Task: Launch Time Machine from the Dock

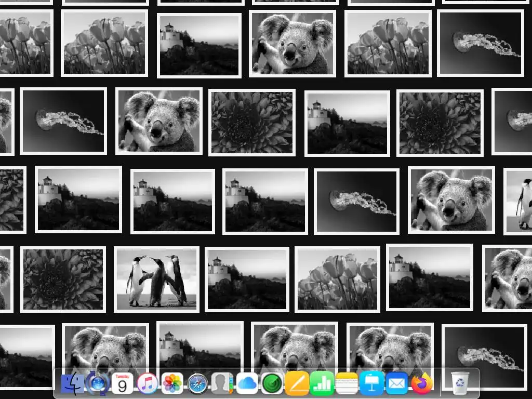Action: click(x=97, y=383)
